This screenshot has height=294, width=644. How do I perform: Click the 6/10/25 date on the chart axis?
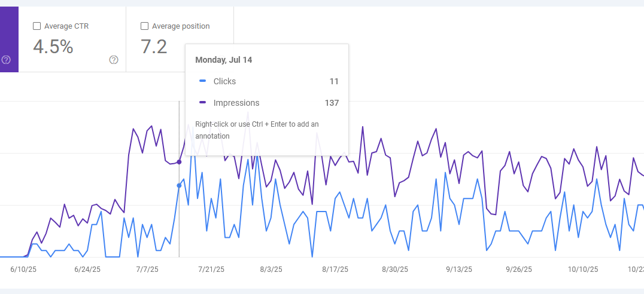(23, 269)
